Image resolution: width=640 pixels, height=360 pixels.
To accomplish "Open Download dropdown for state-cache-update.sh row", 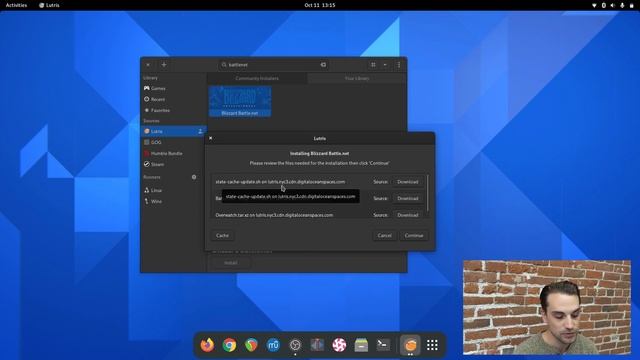I will coord(407,182).
